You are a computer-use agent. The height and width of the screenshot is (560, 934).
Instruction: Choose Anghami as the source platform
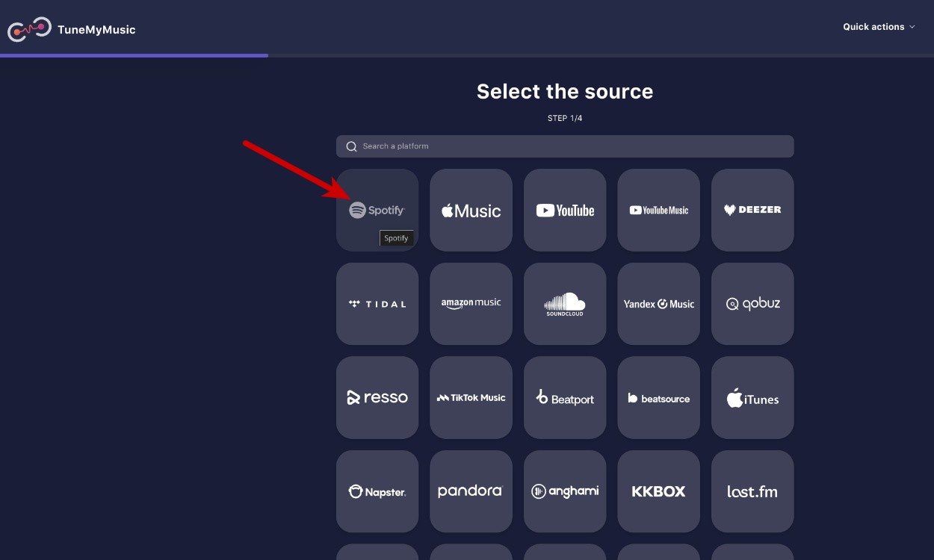(565, 491)
